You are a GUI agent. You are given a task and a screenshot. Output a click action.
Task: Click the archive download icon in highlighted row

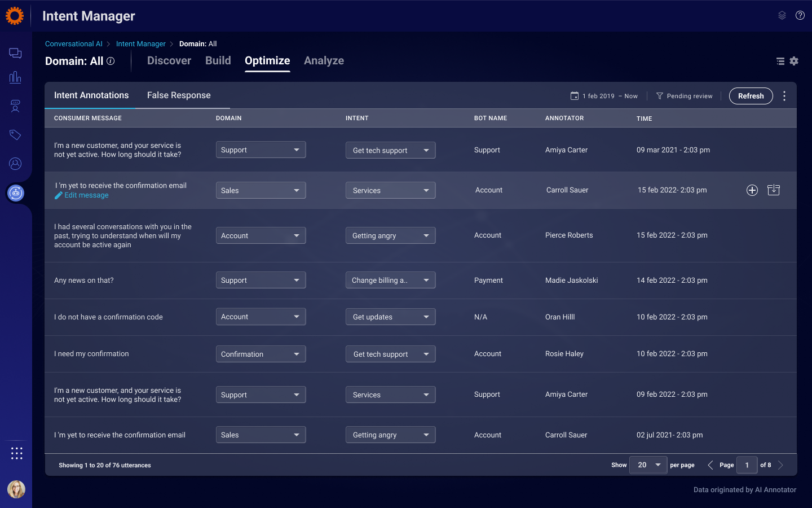point(774,190)
